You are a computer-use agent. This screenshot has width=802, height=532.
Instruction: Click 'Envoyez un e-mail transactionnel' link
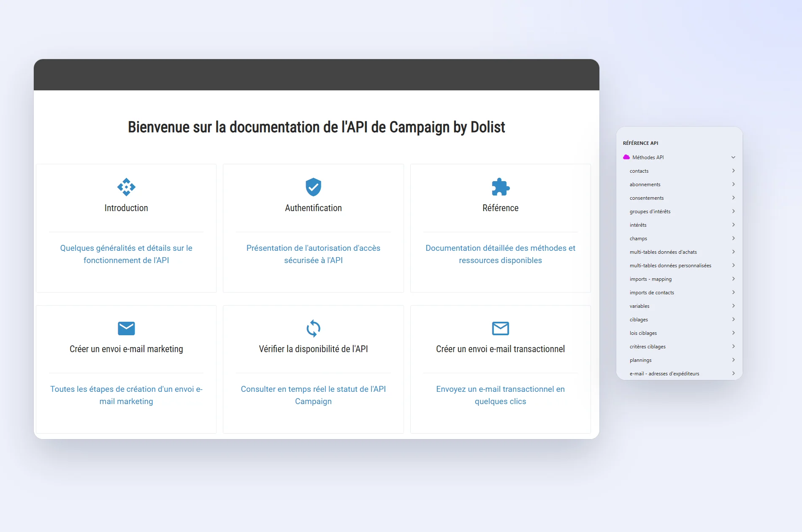pos(501,395)
